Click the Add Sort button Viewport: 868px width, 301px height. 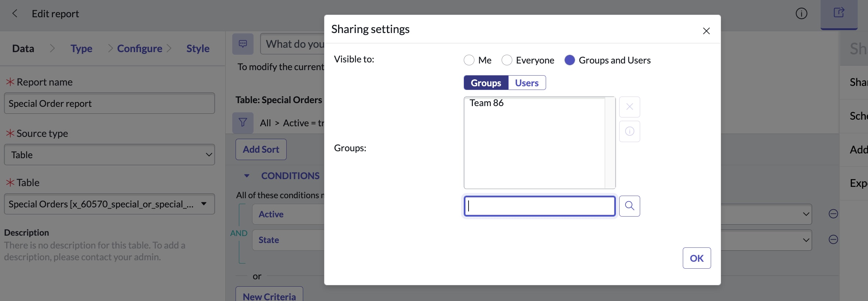pyautogui.click(x=261, y=149)
